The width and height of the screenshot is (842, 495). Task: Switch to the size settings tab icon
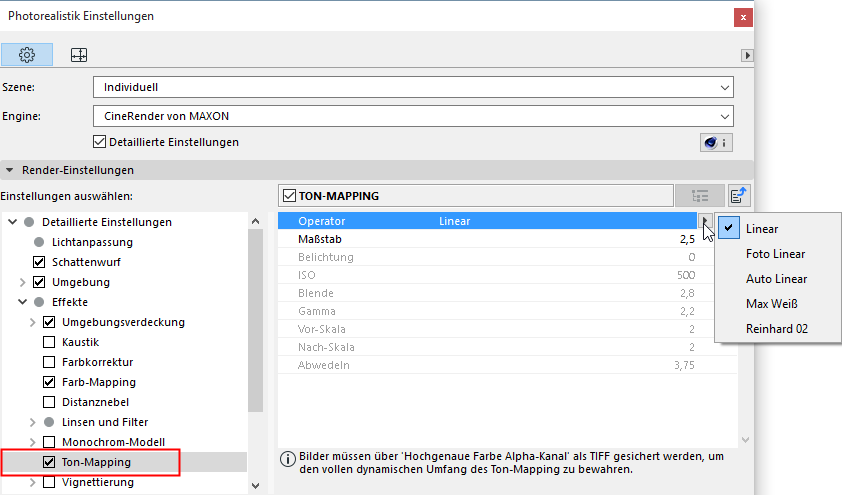pos(79,55)
